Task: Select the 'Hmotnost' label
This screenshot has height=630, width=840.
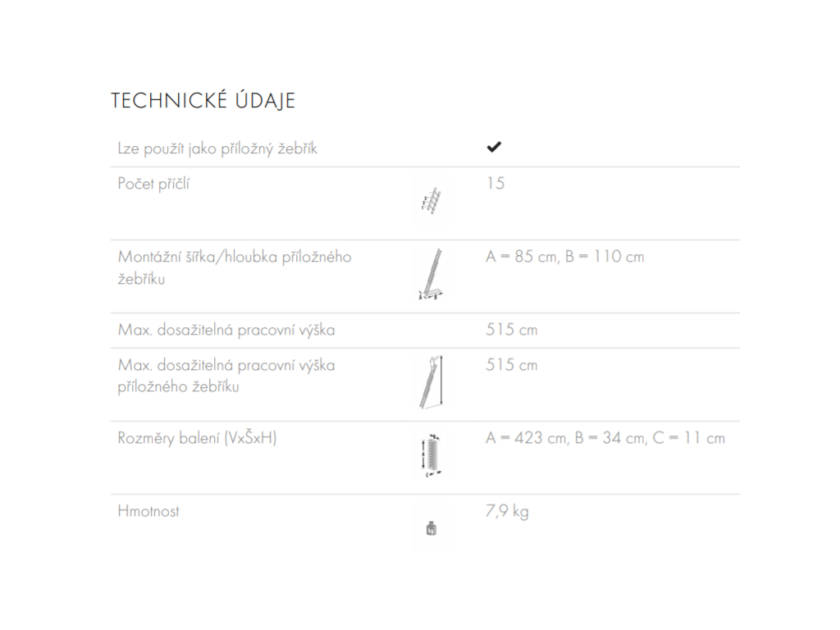Action: pos(148,511)
